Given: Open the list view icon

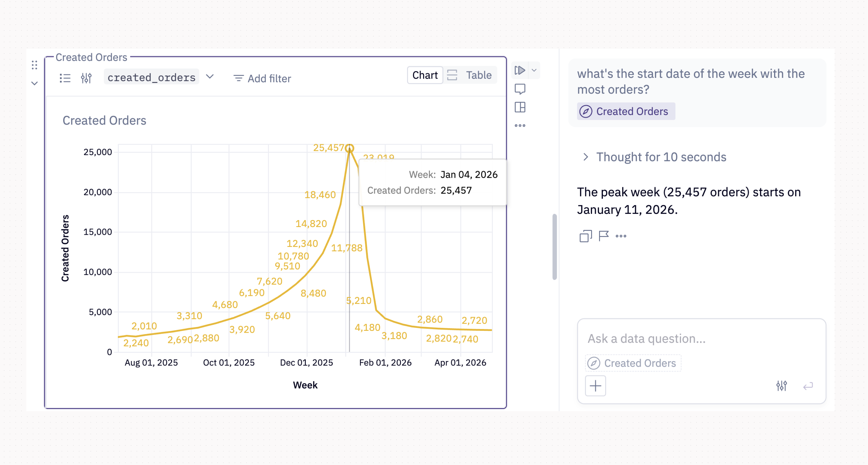Looking at the screenshot, I should pos(65,78).
